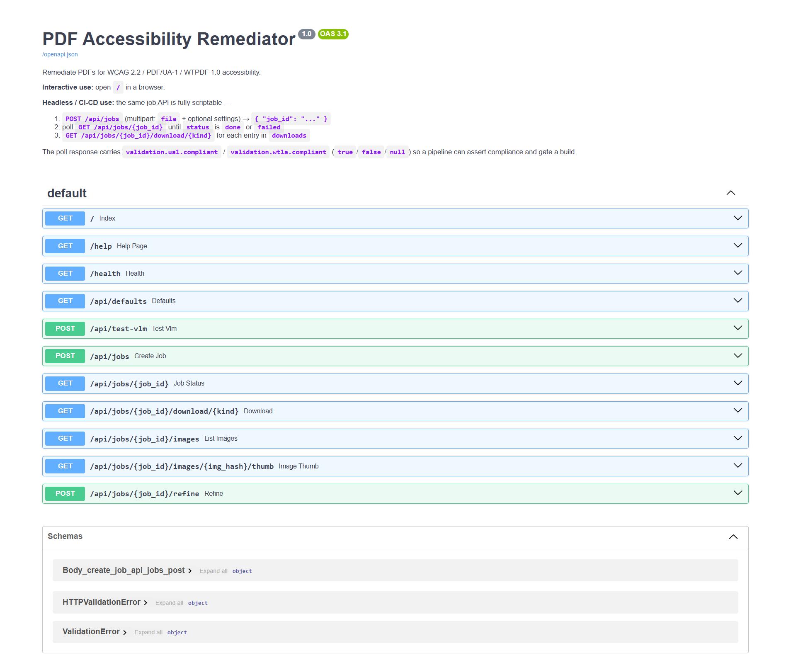Click the POST badge for /api/test-vlm
Image resolution: width=791 pixels, height=672 pixels.
pyautogui.click(x=65, y=329)
